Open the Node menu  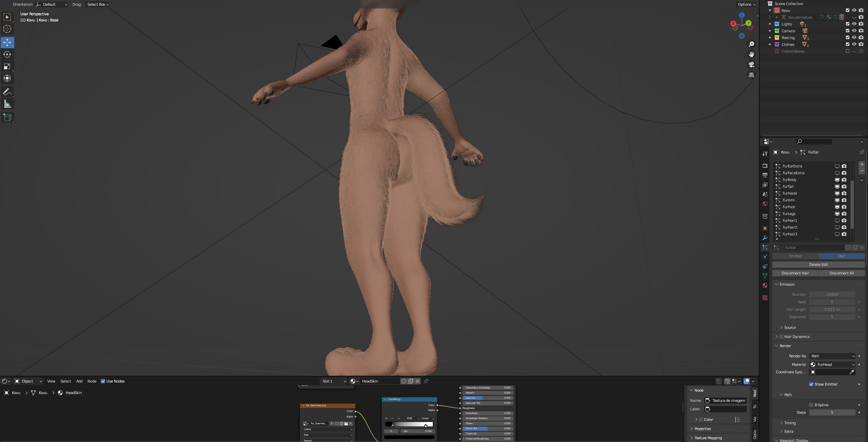(92, 381)
